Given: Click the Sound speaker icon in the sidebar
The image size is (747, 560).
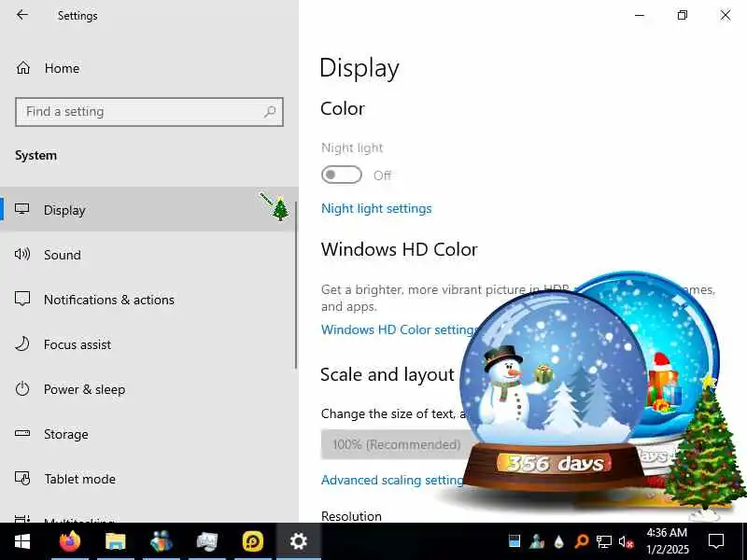Looking at the screenshot, I should [22, 254].
